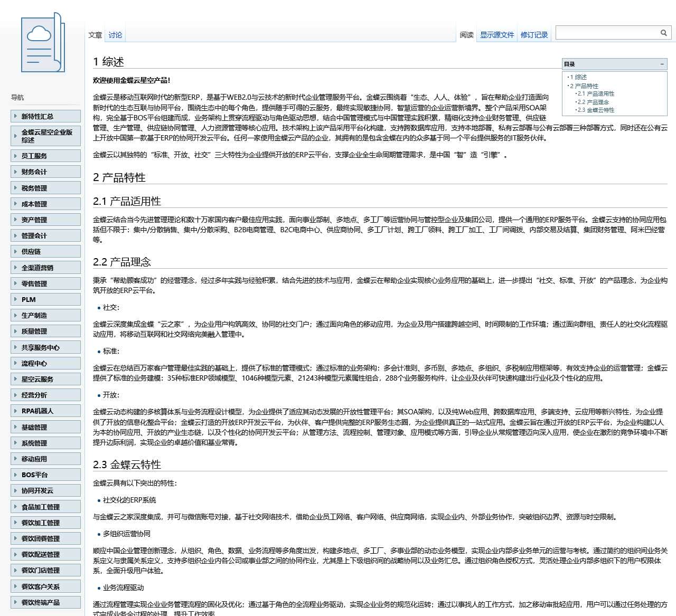This screenshot has height=616, width=676.
Task: Open 流程中心 in sidebar
Action: 45,363
